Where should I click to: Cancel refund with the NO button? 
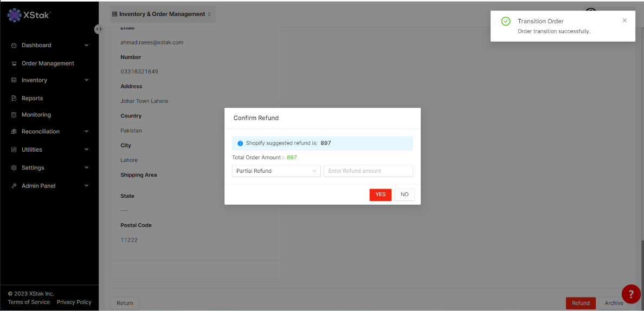pyautogui.click(x=404, y=195)
